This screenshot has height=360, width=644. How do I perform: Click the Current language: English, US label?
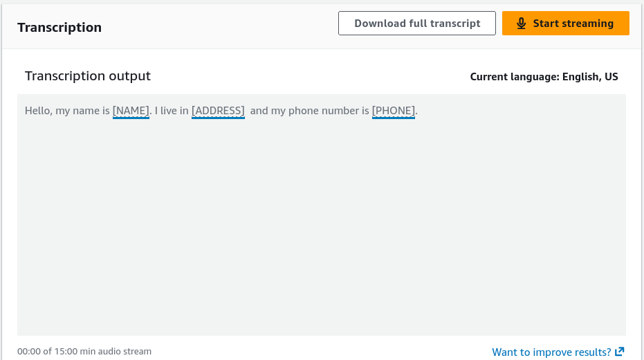point(544,77)
